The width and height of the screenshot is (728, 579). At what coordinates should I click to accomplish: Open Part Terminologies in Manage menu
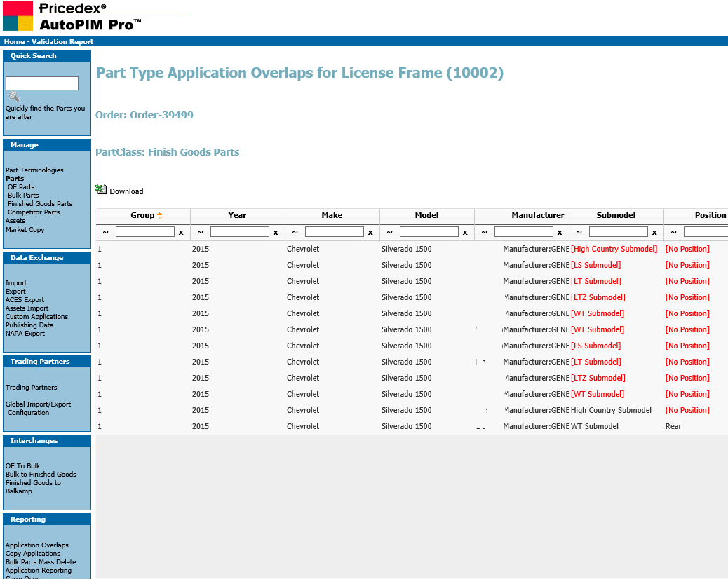[x=34, y=170]
